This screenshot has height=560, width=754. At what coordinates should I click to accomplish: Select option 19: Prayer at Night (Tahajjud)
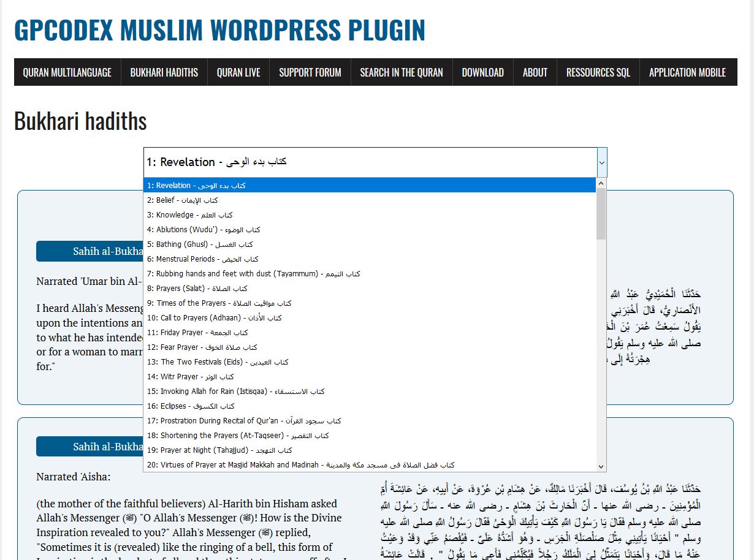point(370,450)
